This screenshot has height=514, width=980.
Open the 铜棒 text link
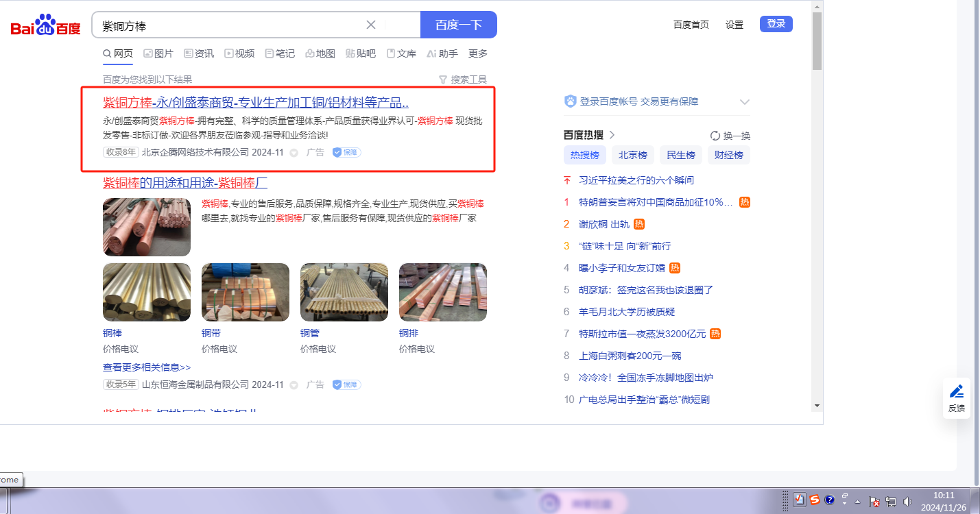(x=112, y=333)
